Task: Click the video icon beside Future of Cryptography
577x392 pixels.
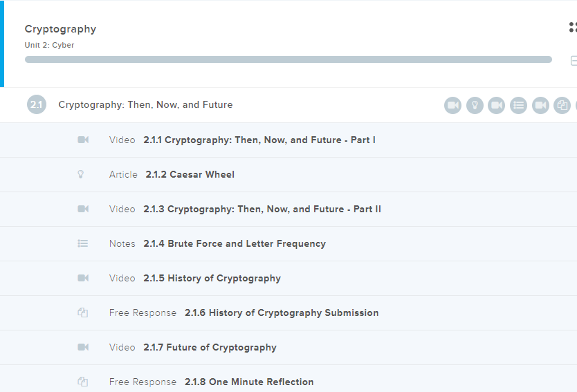Action: [x=83, y=347]
